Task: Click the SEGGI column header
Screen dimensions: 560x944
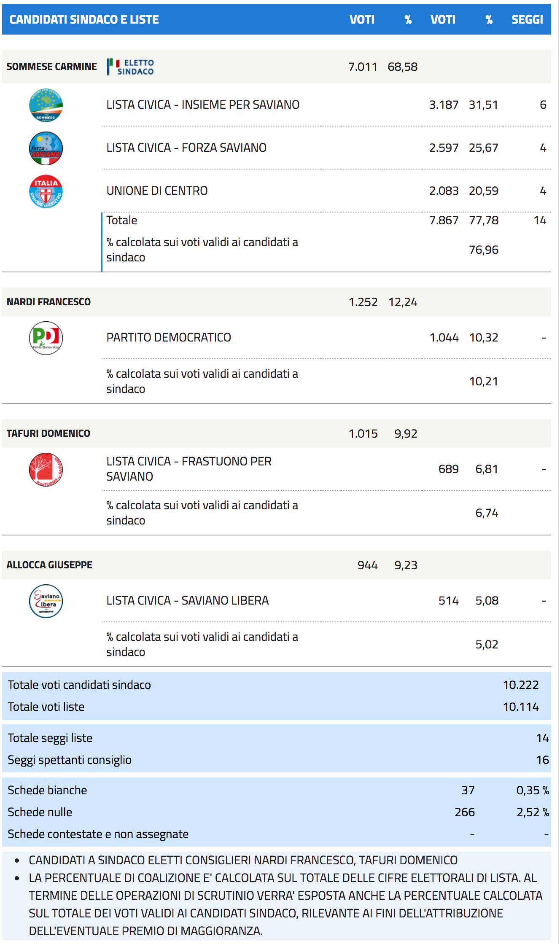Action: (527, 20)
